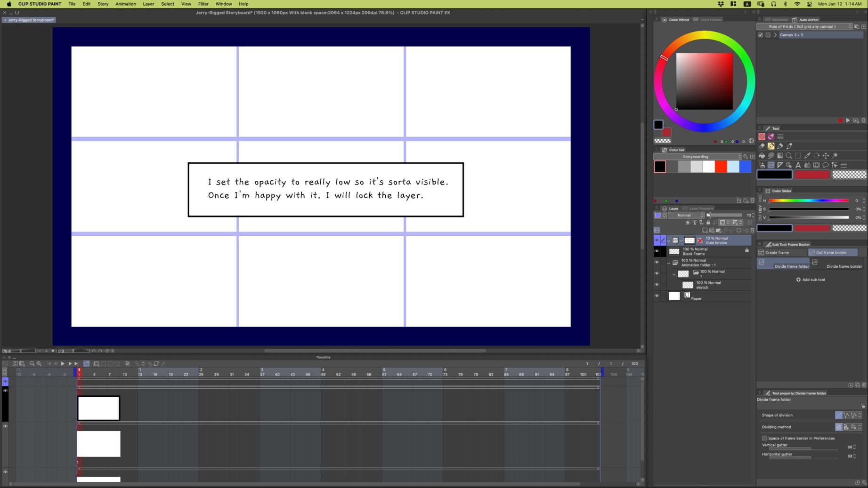Select the Create frame sub tool
868x488 pixels.
tap(782, 253)
